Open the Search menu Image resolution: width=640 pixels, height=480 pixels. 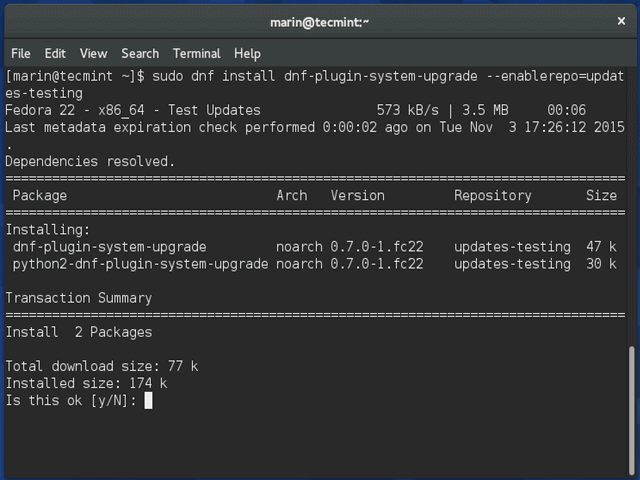point(140,53)
